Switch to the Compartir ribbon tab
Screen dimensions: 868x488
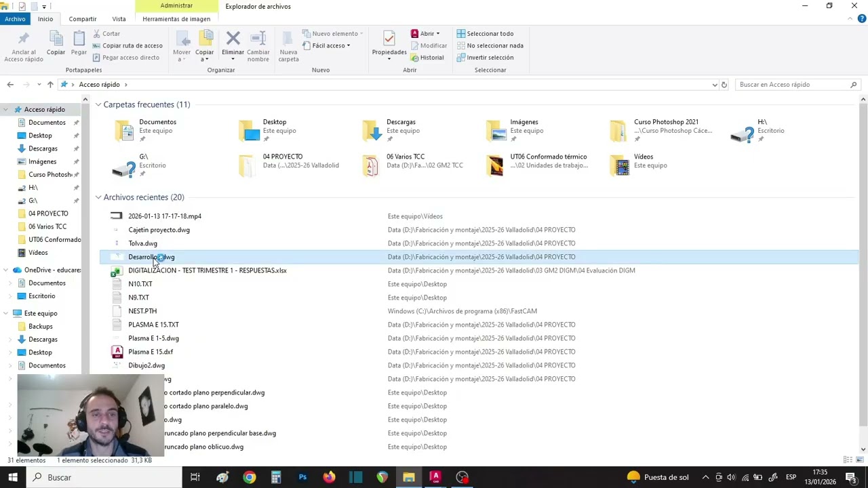click(x=83, y=19)
